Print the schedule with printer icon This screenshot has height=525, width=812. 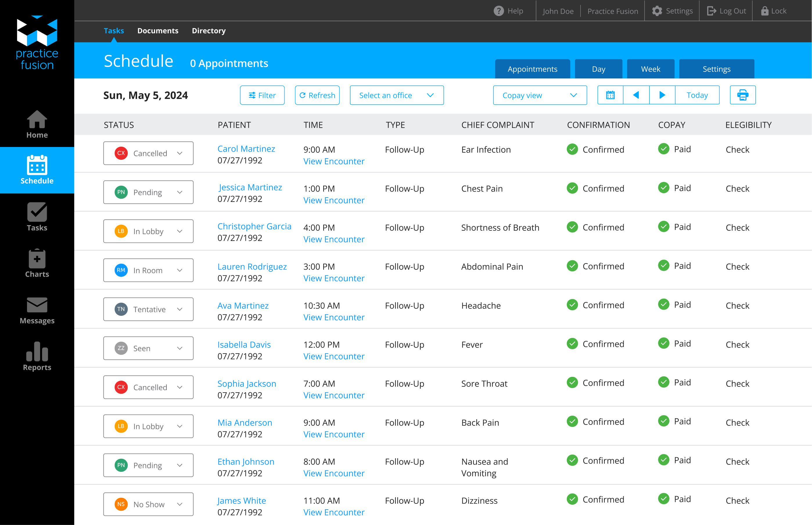[743, 95]
